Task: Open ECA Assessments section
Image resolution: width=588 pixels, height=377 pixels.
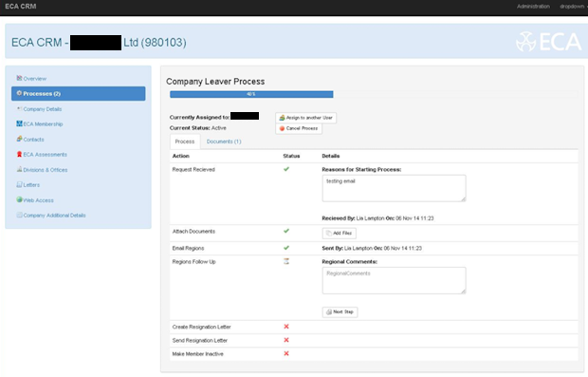Action: pos(45,155)
